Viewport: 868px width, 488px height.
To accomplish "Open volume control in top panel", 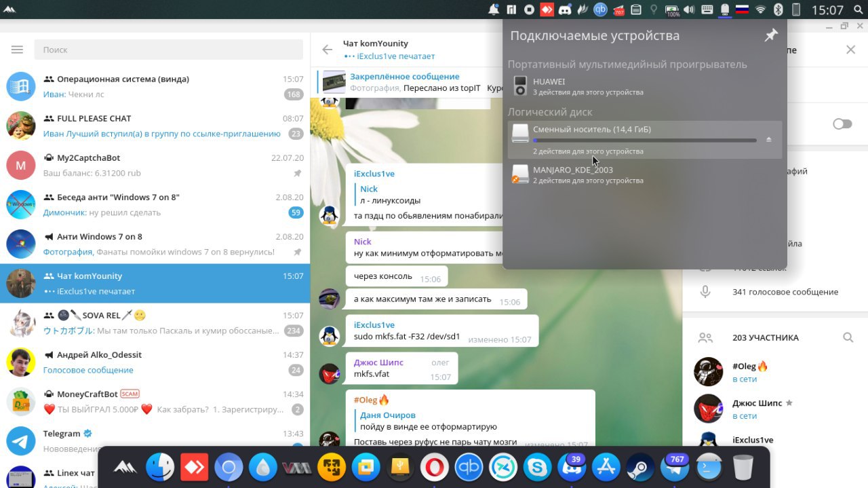I will [x=690, y=10].
